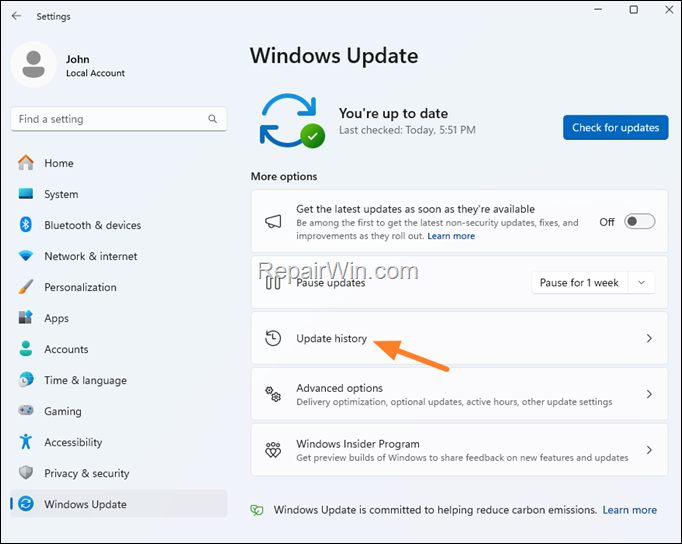Click Pause for 1 week button

[579, 283]
